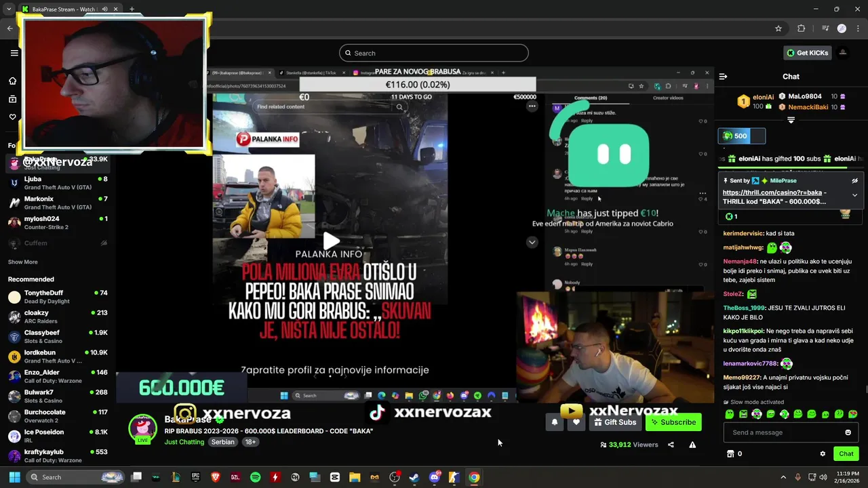The height and width of the screenshot is (488, 868).
Task: Click play button on streamed video
Action: coord(331,241)
